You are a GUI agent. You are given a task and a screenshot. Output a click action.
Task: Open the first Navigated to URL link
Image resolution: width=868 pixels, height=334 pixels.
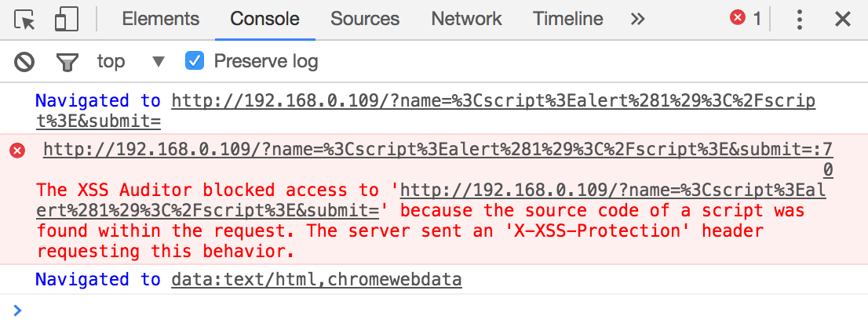(x=493, y=101)
